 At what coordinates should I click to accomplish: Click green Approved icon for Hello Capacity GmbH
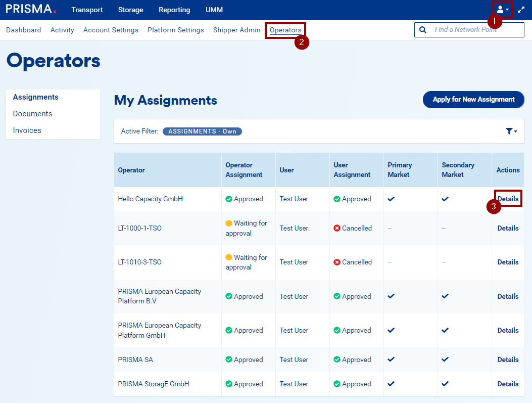pyautogui.click(x=229, y=199)
